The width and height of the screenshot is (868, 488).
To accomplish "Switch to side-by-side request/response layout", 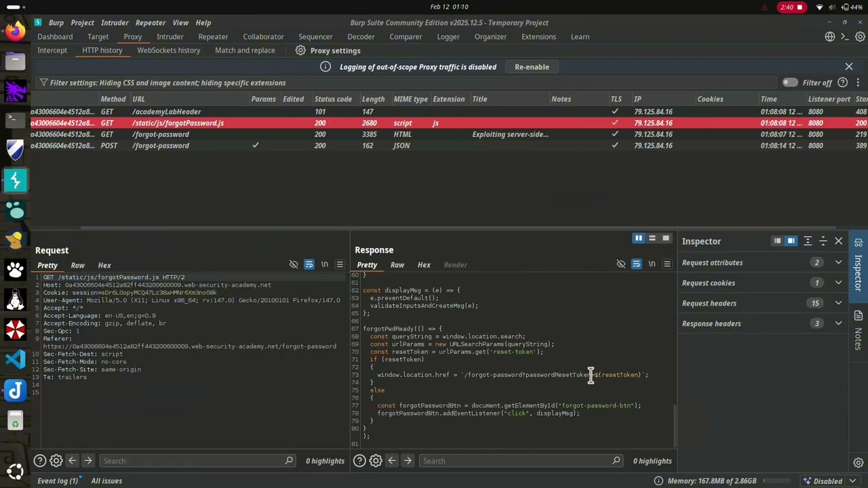I will tap(638, 239).
